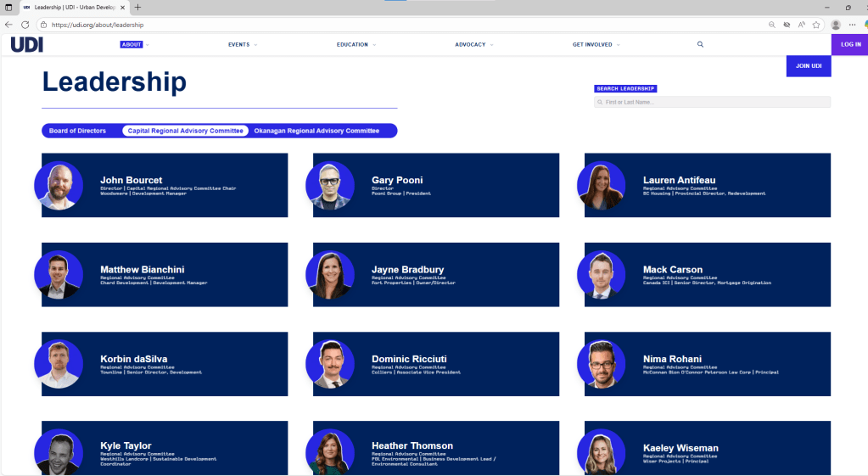This screenshot has width=868, height=476.
Task: Expand the About navigation dropdown
Action: coord(134,44)
